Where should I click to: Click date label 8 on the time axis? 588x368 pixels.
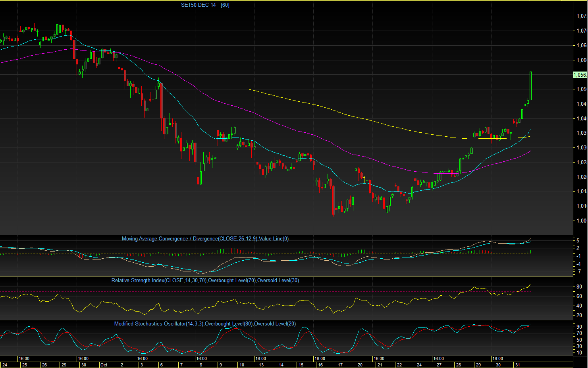click(201, 365)
